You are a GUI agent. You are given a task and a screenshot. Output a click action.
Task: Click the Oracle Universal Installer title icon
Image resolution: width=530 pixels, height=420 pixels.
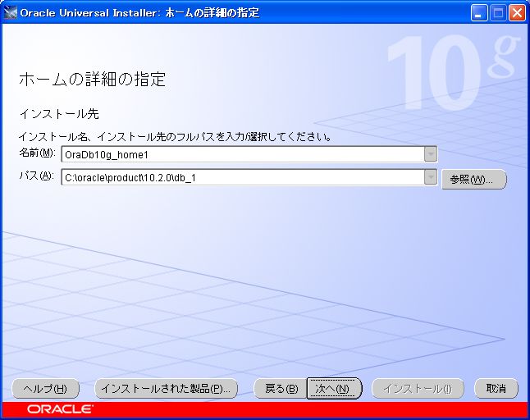pyautogui.click(x=10, y=13)
